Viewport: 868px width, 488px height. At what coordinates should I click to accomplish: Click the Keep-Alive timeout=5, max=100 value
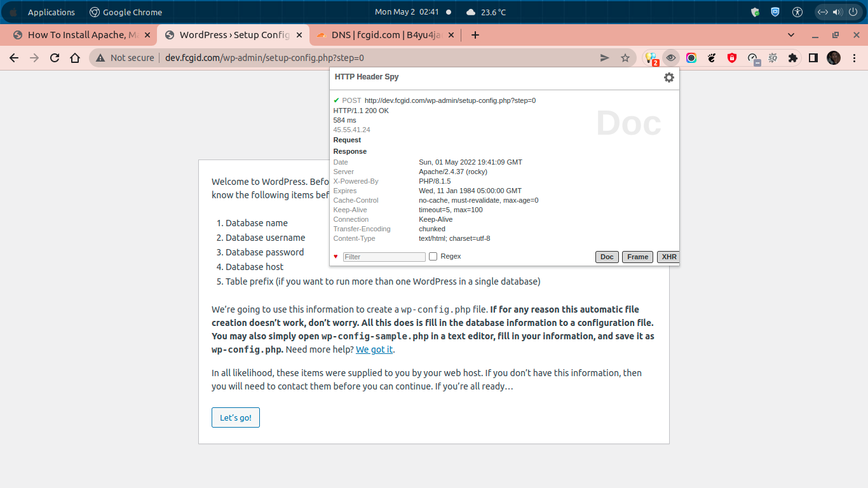click(x=451, y=210)
